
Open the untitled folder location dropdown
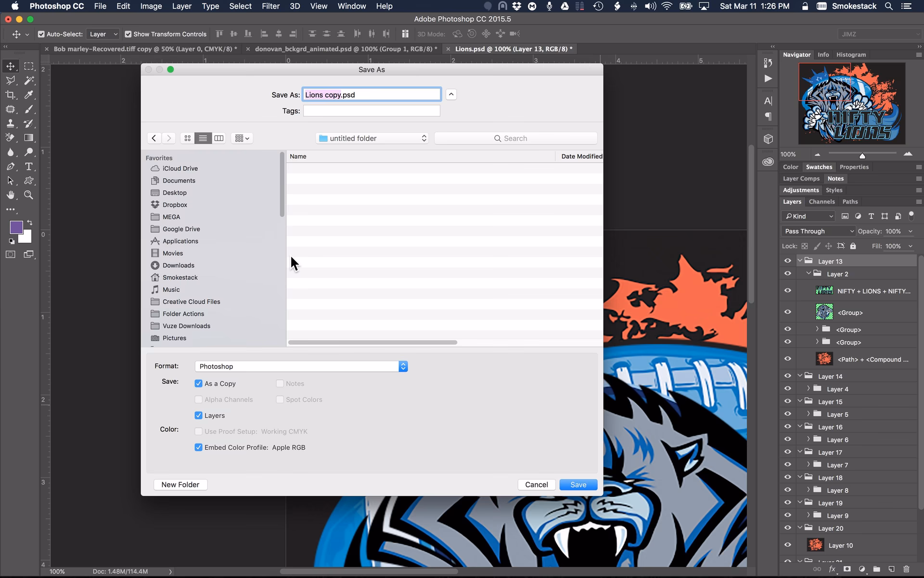372,138
